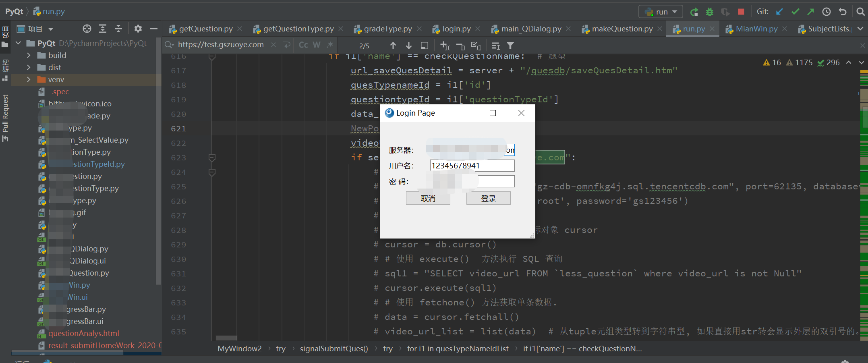Expand the dist folder
Screen dimensions: 868x363
(x=29, y=67)
